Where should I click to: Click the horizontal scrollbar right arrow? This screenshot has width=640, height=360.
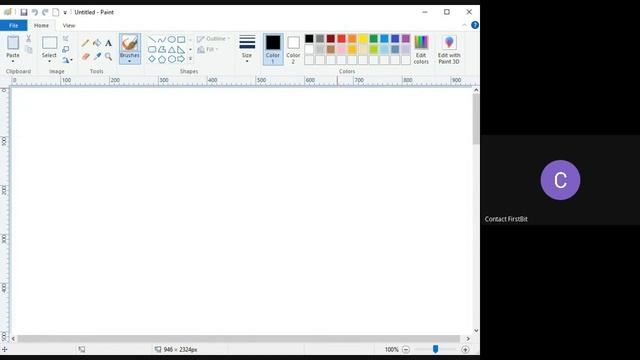coord(468,339)
